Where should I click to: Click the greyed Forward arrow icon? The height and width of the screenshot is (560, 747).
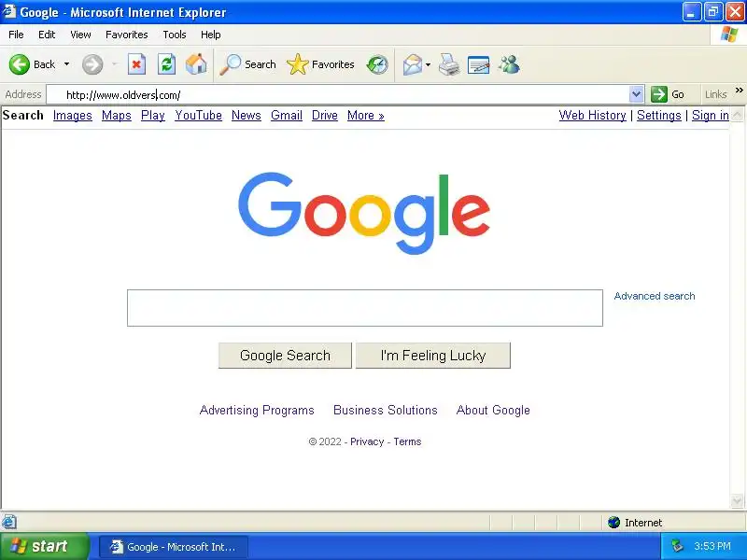(92, 64)
